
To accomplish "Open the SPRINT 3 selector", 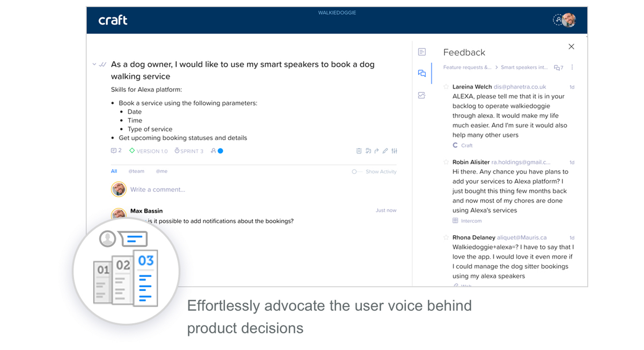I will click(189, 151).
